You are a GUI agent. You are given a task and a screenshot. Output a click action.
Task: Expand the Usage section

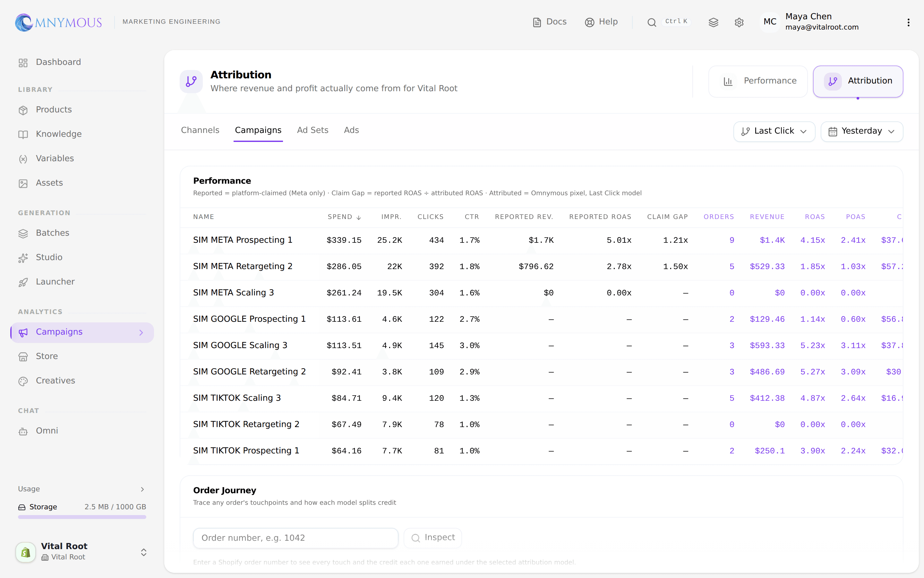(x=82, y=489)
